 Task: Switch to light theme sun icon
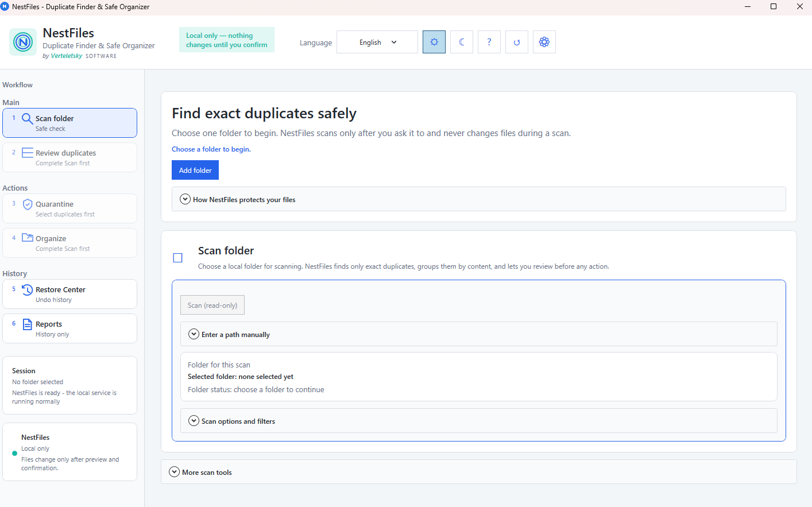[434, 42]
